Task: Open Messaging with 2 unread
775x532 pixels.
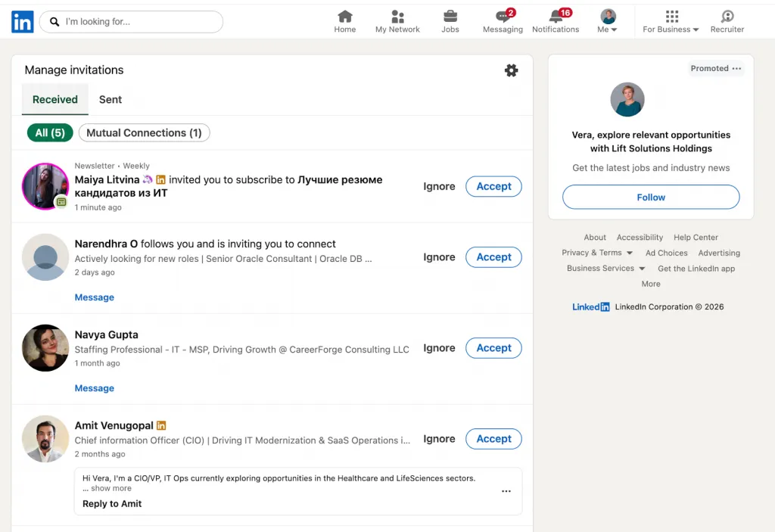Action: (x=503, y=22)
